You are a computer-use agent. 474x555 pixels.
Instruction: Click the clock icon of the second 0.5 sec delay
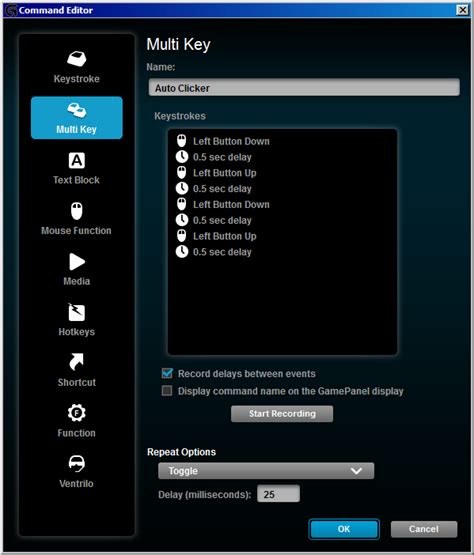(182, 188)
